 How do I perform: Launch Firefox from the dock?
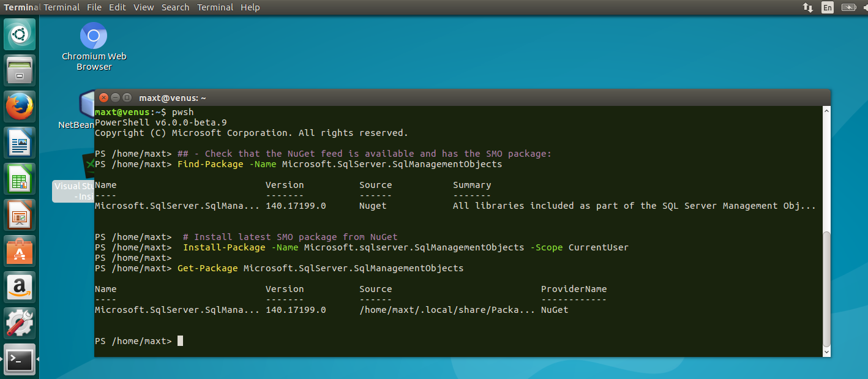tap(20, 107)
